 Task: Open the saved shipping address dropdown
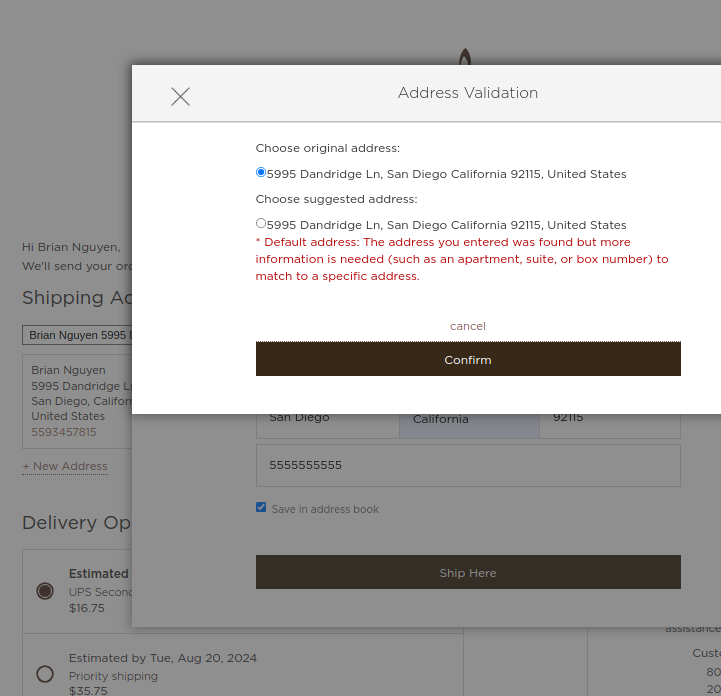tap(77, 335)
